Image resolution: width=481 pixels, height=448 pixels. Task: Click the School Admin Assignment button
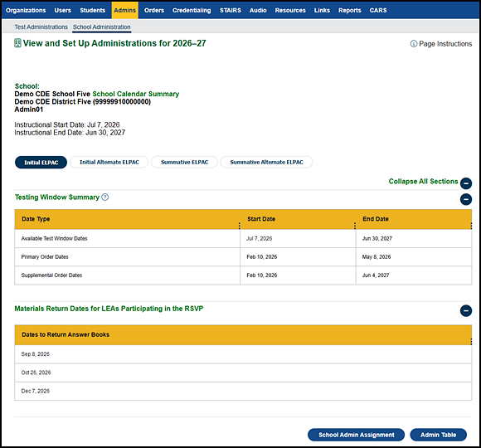click(356, 435)
